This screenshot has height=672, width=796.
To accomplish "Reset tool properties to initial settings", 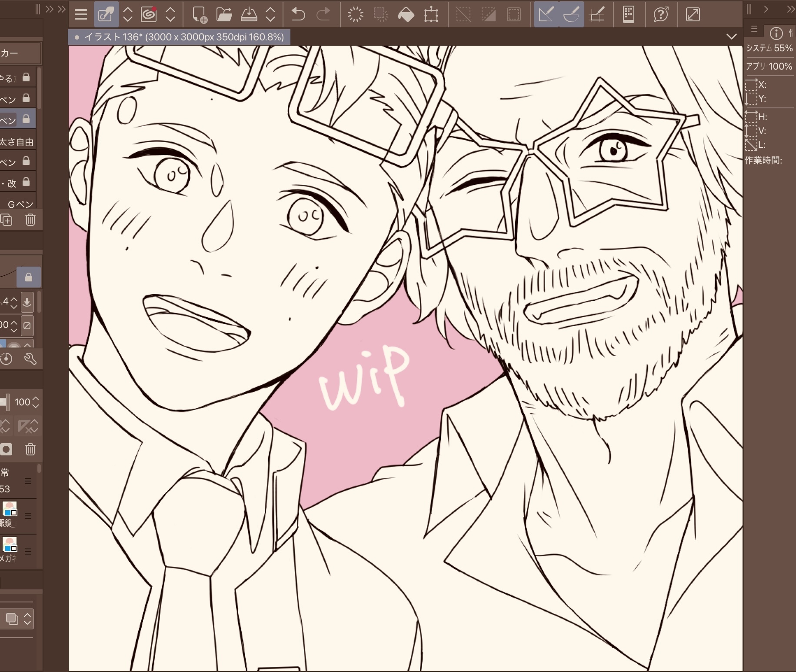I will click(7, 359).
